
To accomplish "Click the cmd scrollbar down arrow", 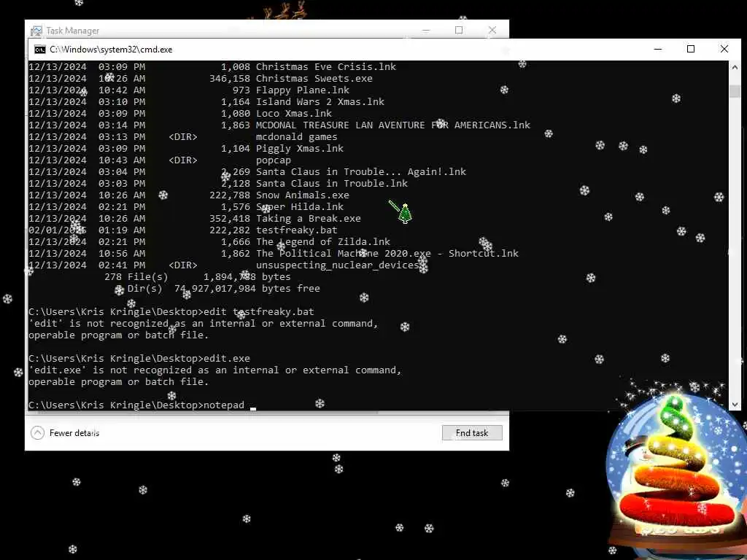I will click(735, 405).
